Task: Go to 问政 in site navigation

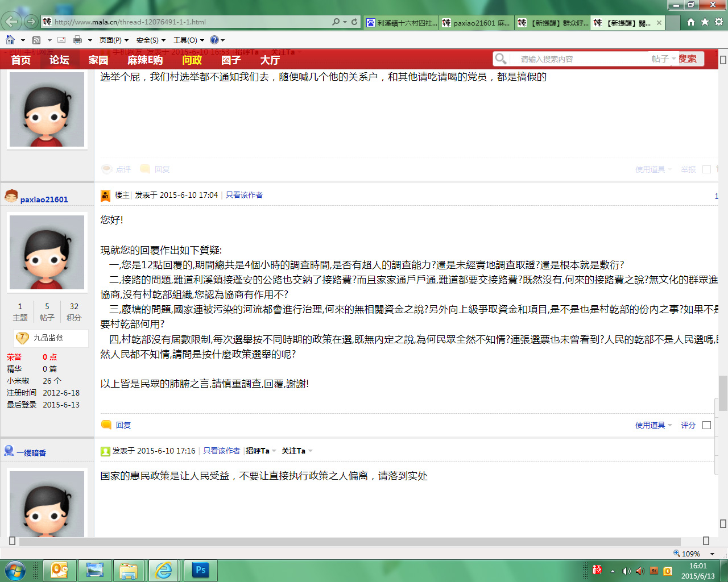Action: 192,60
